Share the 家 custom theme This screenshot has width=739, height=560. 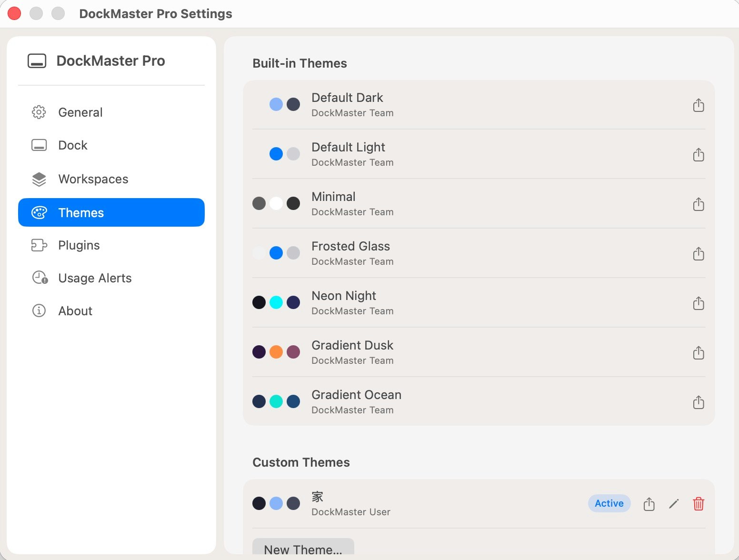(649, 503)
